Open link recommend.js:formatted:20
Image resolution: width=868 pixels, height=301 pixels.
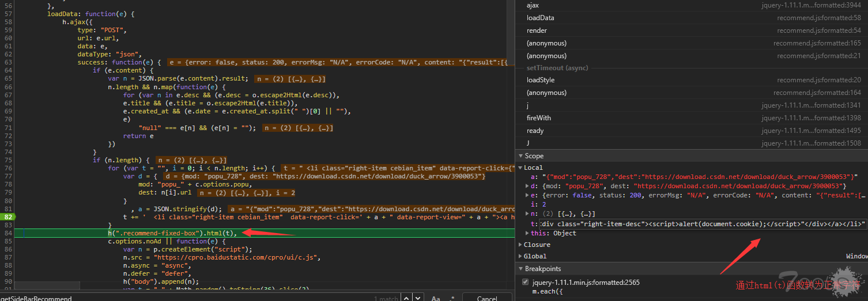[x=819, y=80]
